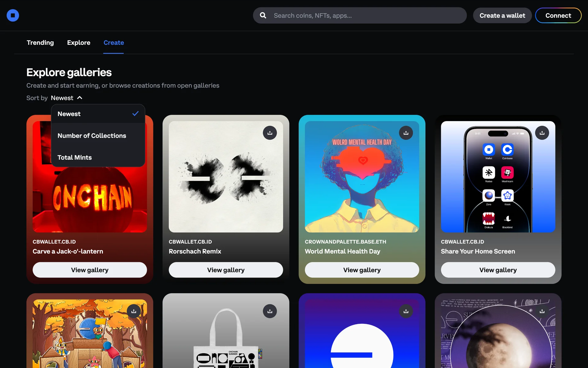Click the search magnifier icon
Screen dimensions: 588x368
(x=263, y=15)
